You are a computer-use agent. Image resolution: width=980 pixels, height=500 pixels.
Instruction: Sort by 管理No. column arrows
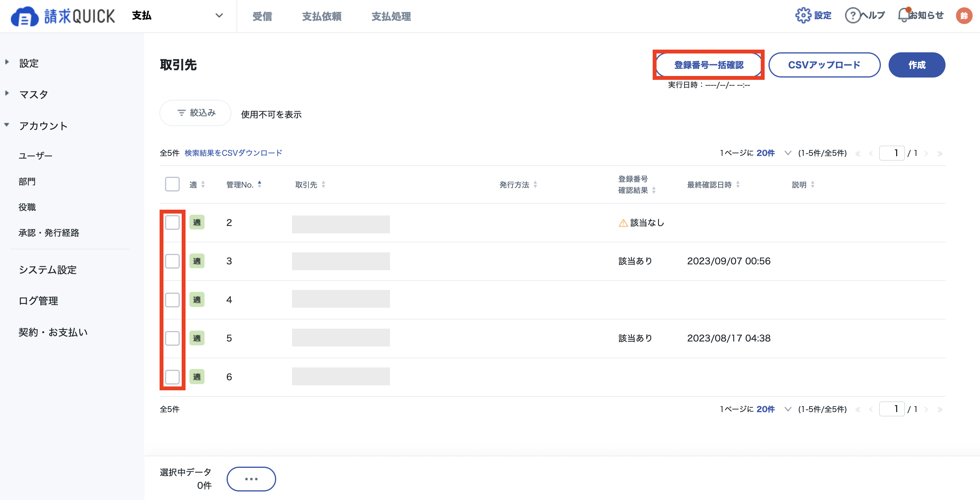[x=260, y=184]
